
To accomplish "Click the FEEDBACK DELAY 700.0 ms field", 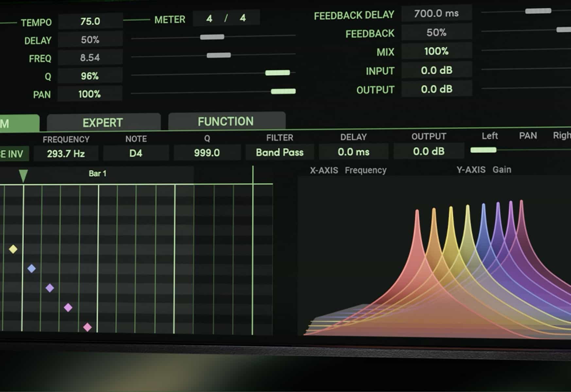I will click(x=436, y=14).
